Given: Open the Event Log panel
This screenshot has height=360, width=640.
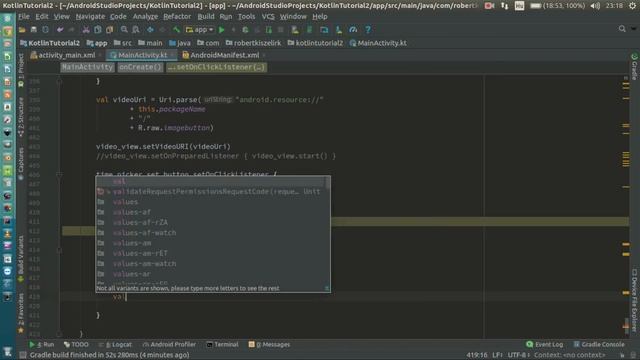Looking at the screenshot, I should click(x=545, y=345).
